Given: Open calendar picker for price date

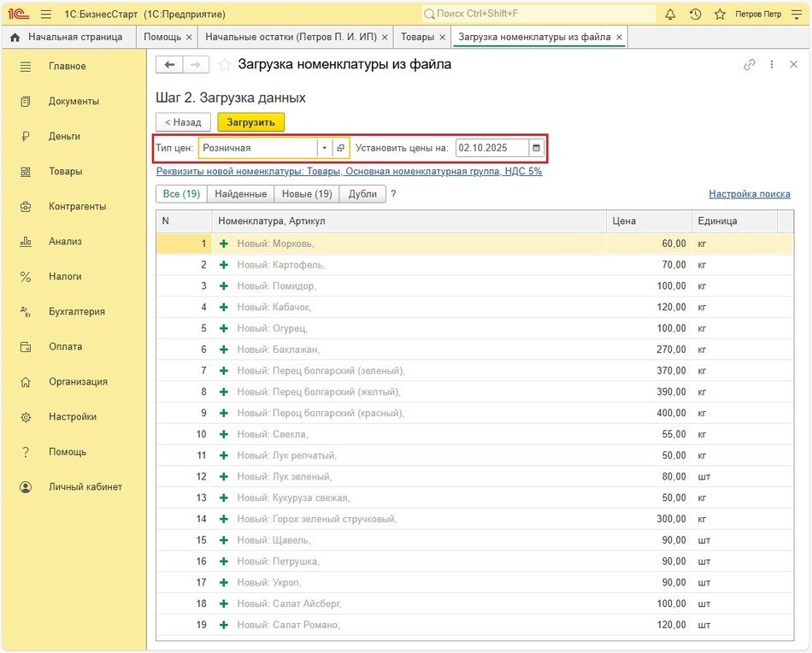Looking at the screenshot, I should tap(537, 148).
